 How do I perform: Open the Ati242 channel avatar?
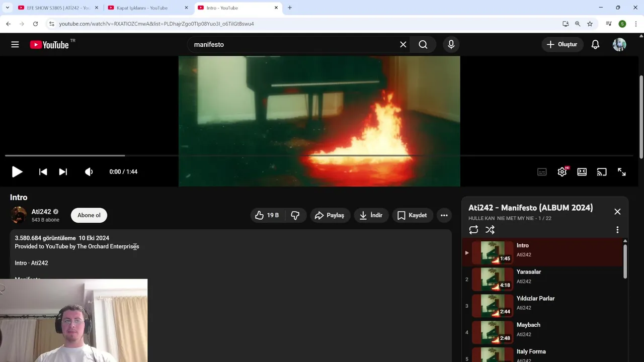[19, 215]
